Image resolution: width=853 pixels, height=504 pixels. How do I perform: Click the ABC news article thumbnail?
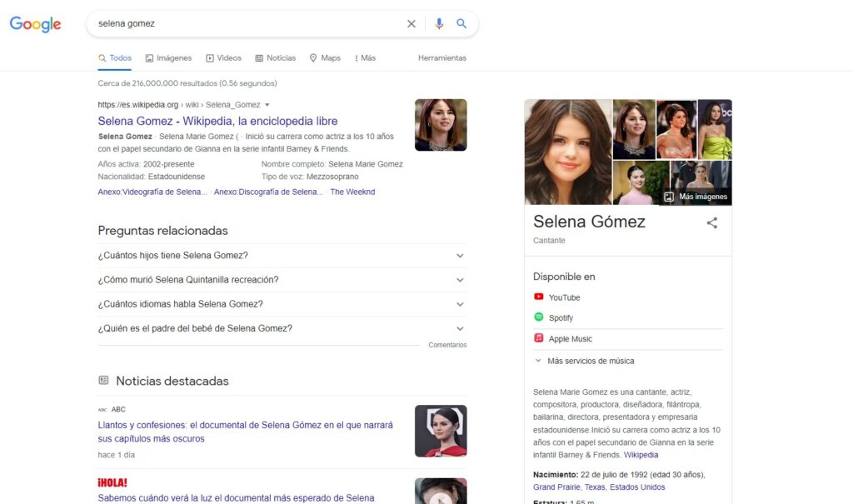pos(441,431)
